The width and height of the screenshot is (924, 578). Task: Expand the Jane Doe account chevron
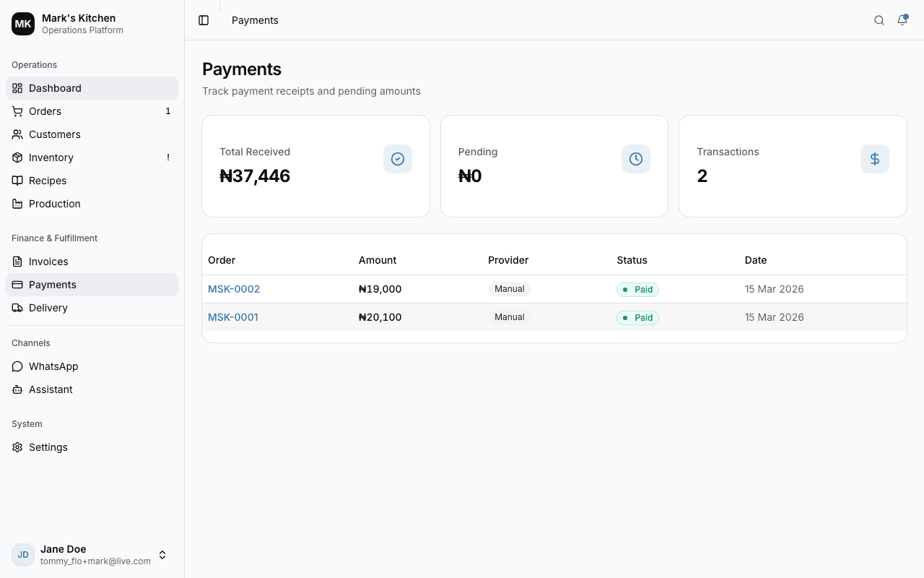pyautogui.click(x=162, y=555)
